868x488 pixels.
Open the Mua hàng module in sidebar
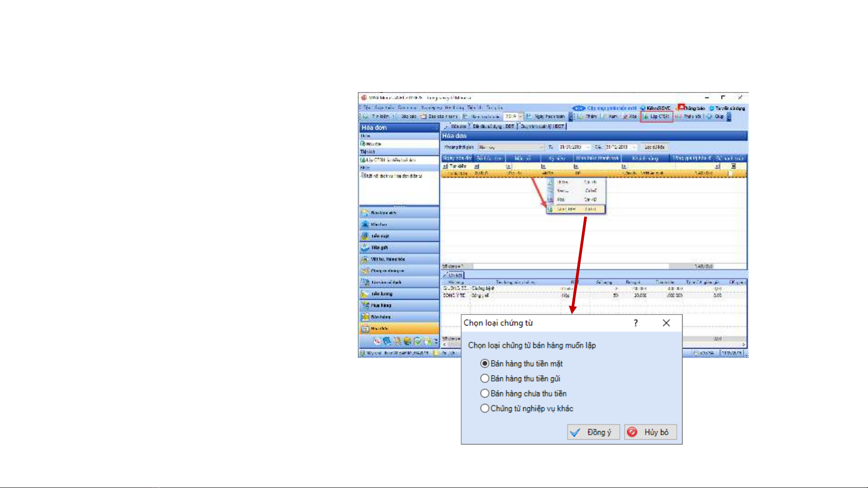click(x=380, y=306)
